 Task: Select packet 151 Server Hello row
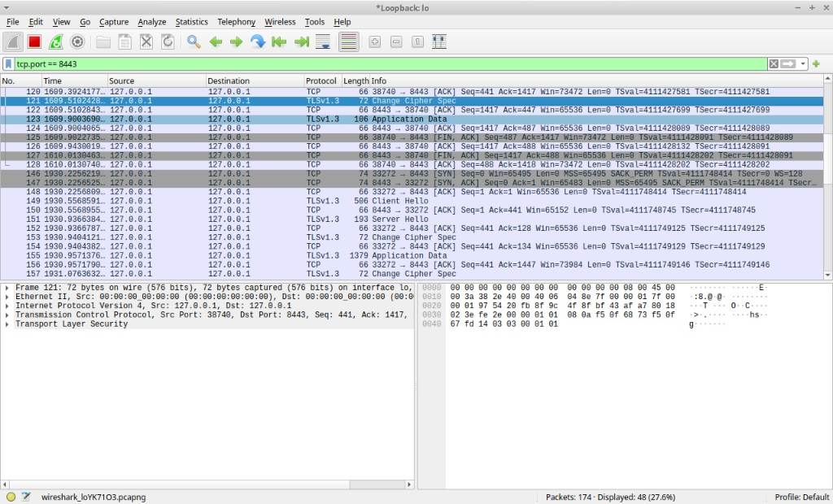(x=412, y=219)
